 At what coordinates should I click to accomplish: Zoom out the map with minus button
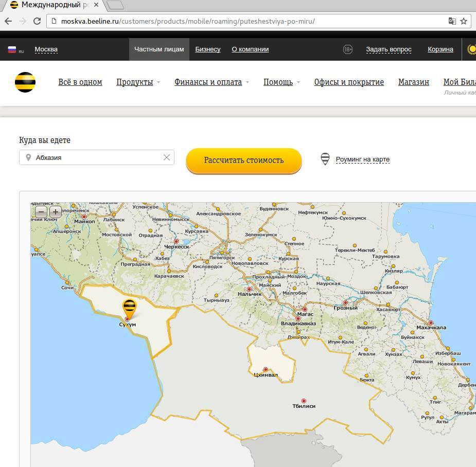41,212
